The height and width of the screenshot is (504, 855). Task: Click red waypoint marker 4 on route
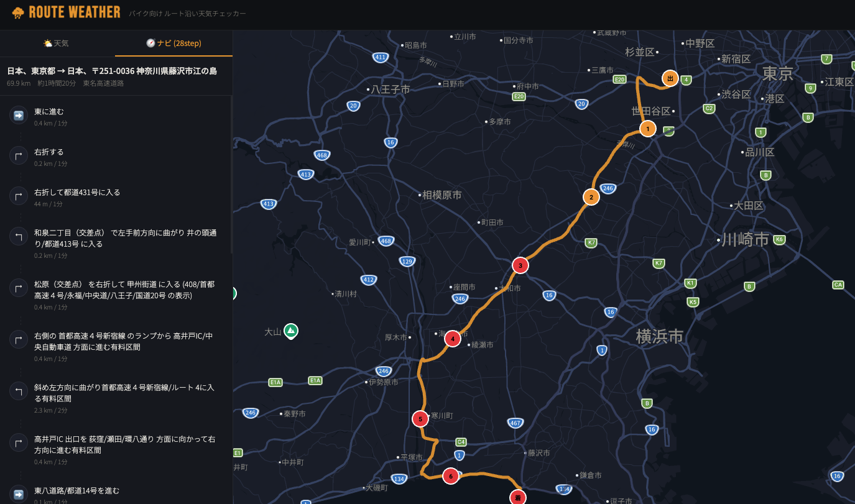(453, 339)
